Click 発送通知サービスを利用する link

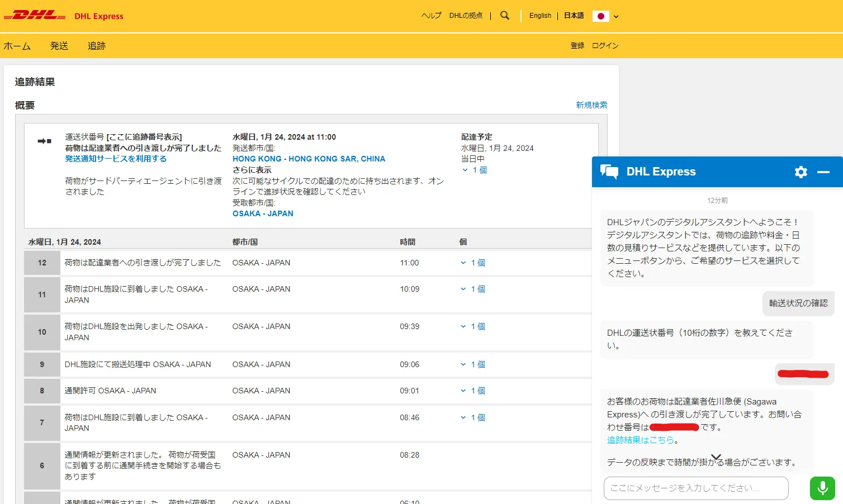116,159
